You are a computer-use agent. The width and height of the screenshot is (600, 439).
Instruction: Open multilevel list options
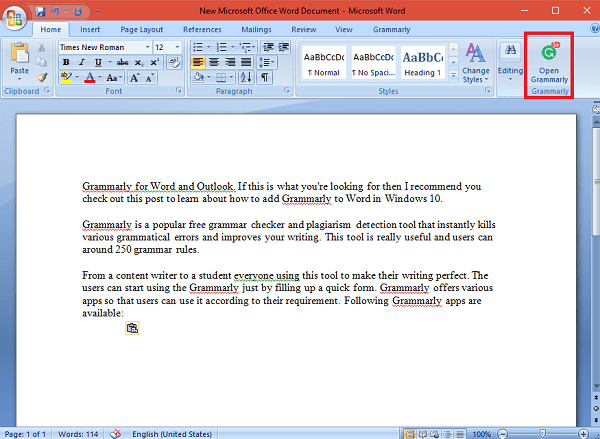click(247, 47)
